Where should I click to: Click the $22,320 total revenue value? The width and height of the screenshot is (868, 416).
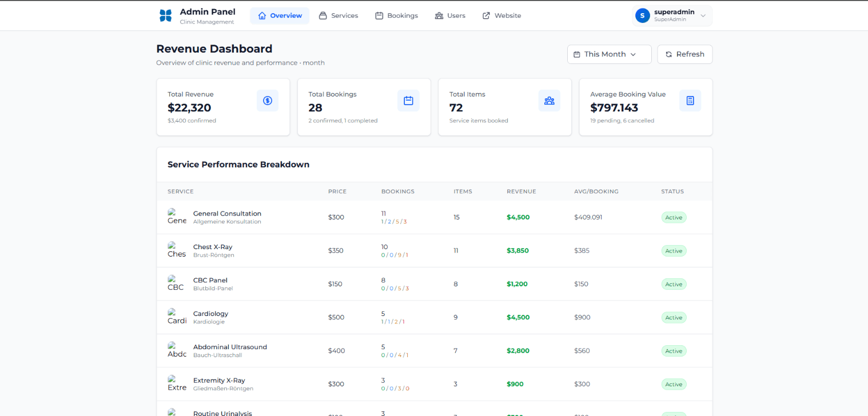189,107
